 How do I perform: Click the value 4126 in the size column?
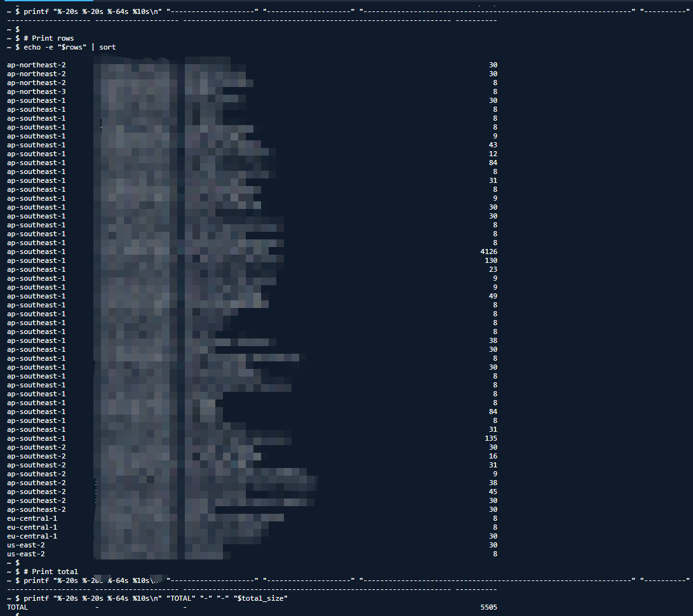pyautogui.click(x=490, y=251)
